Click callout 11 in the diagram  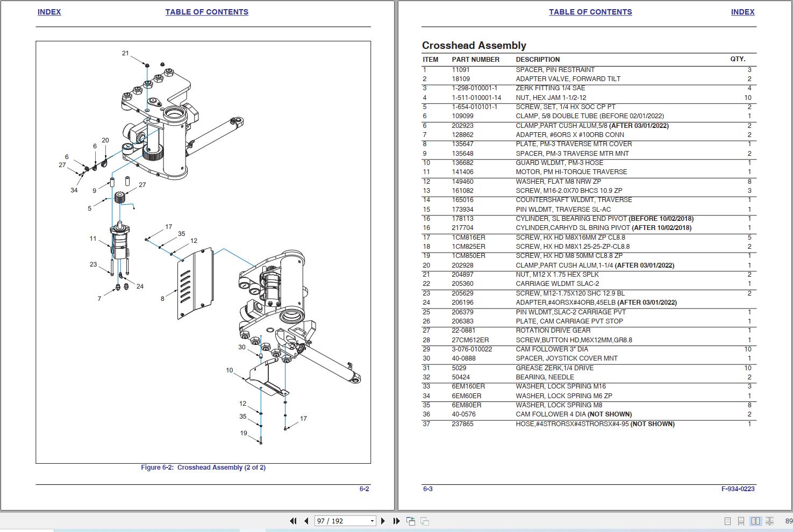(x=93, y=239)
